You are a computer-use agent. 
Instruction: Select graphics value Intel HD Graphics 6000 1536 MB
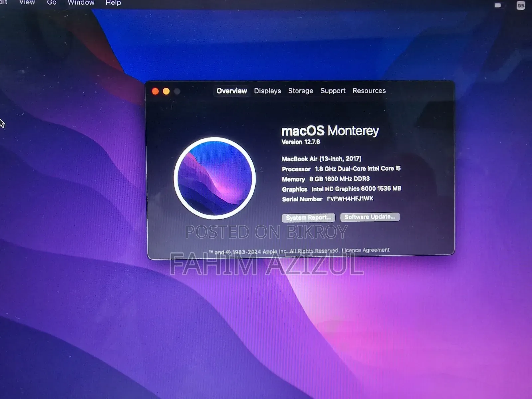click(356, 189)
